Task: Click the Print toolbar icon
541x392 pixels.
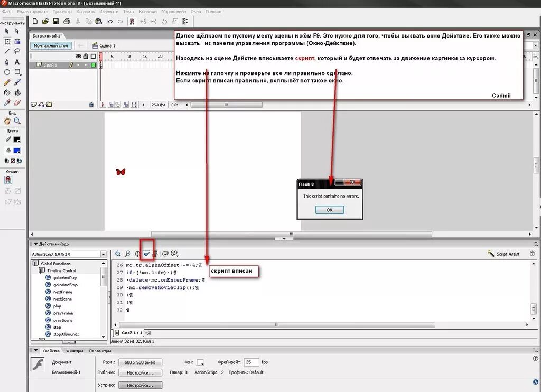Action: [x=67, y=21]
